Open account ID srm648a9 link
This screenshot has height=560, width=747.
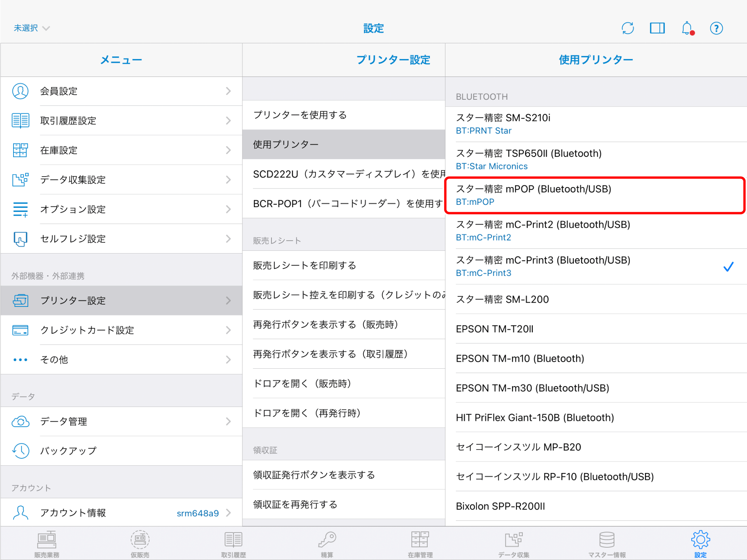[x=198, y=513]
